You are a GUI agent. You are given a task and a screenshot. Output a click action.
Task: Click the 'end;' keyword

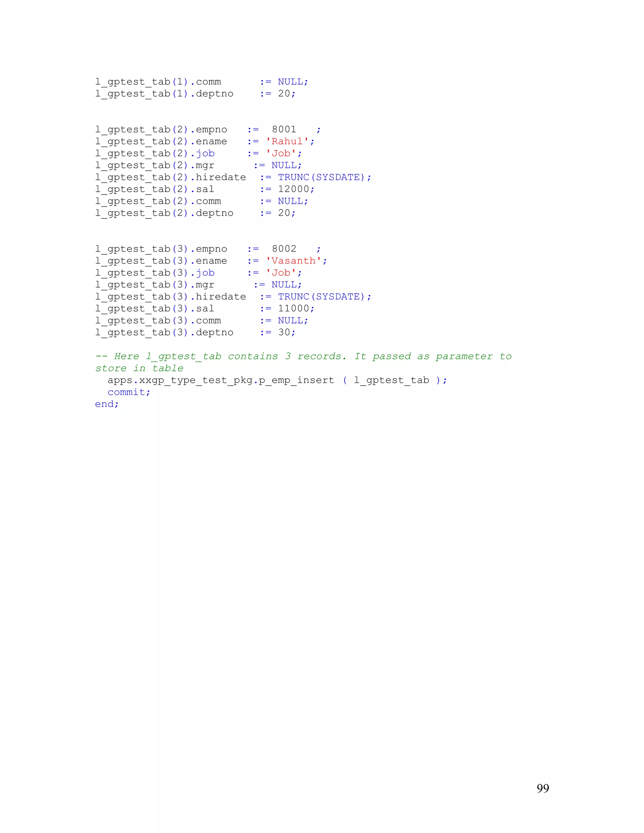tap(107, 404)
